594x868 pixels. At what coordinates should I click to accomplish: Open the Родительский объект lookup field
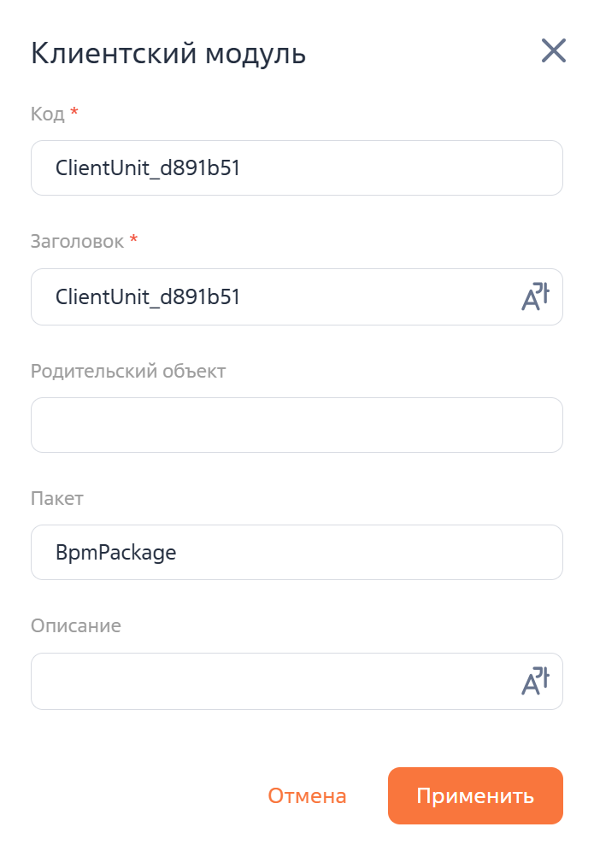297,425
